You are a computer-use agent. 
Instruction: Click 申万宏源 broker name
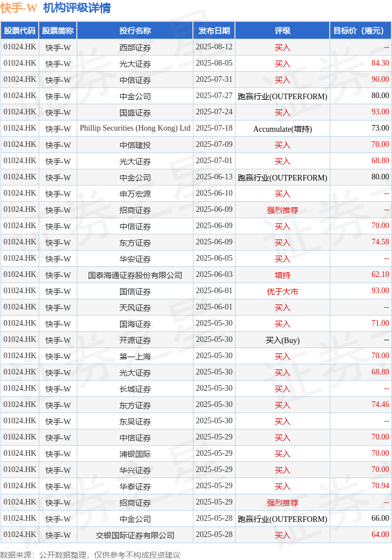pyautogui.click(x=135, y=194)
